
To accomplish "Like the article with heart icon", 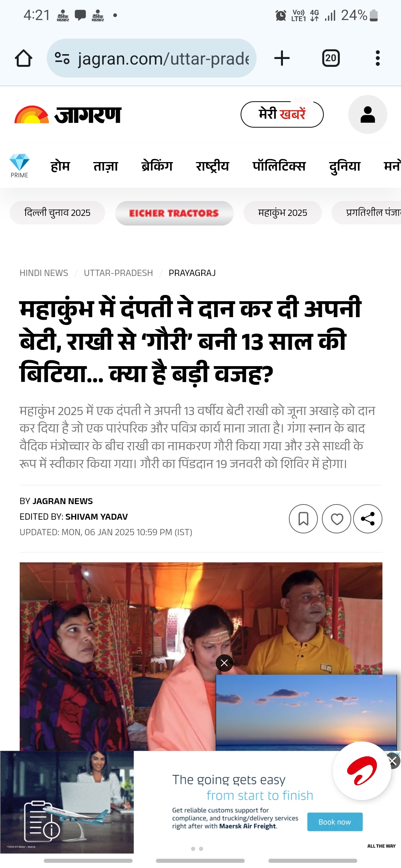I will 336,519.
